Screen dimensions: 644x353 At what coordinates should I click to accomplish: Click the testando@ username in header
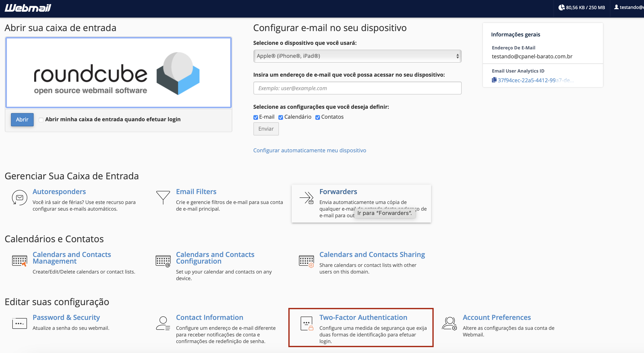632,7
